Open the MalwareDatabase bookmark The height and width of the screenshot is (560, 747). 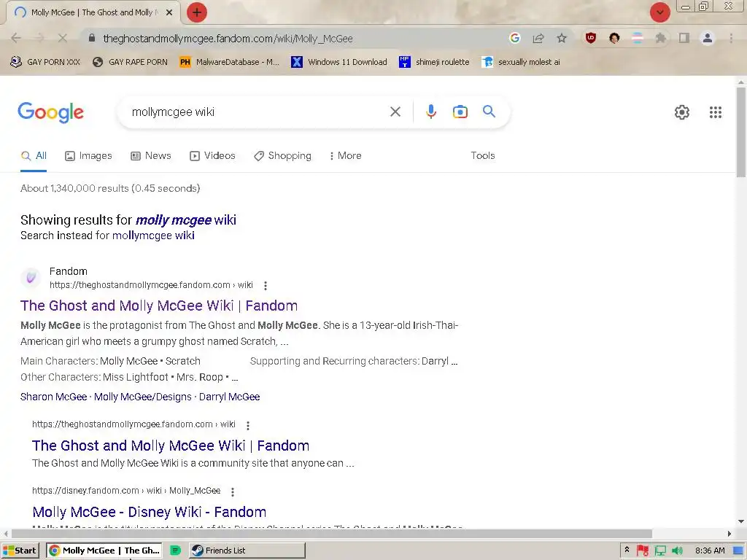[x=230, y=62]
